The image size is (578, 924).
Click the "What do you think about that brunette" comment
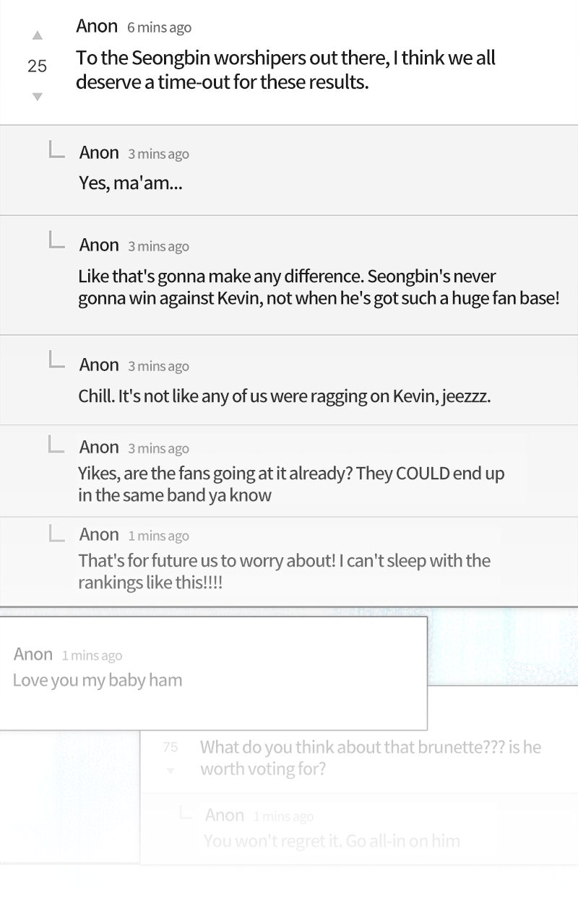[x=370, y=757]
